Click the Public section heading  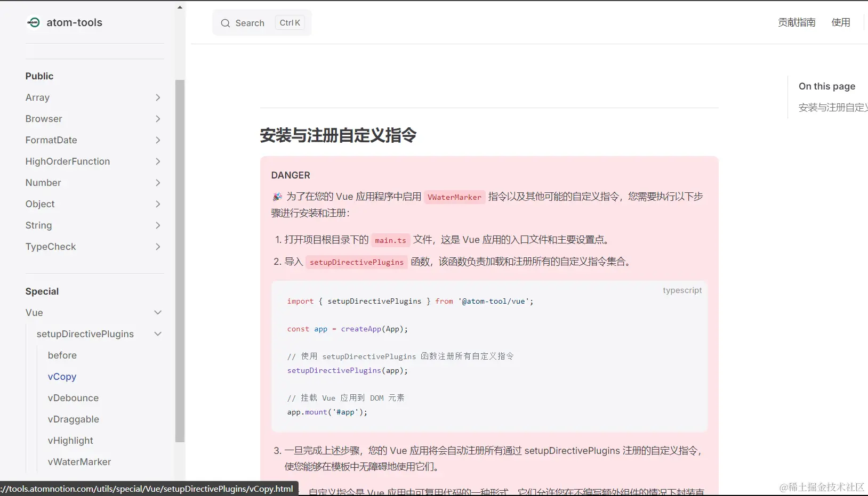coord(39,76)
